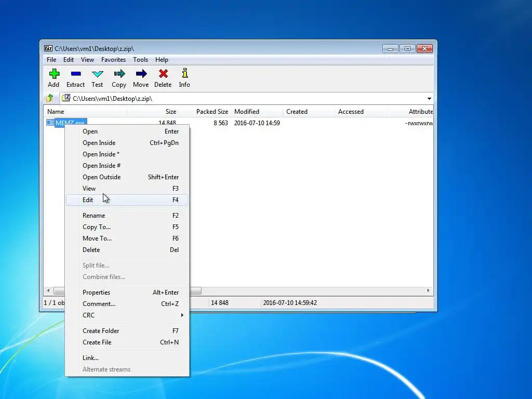Click status bar size 14 848
Viewport: 532px width, 399px height.
[220, 303]
